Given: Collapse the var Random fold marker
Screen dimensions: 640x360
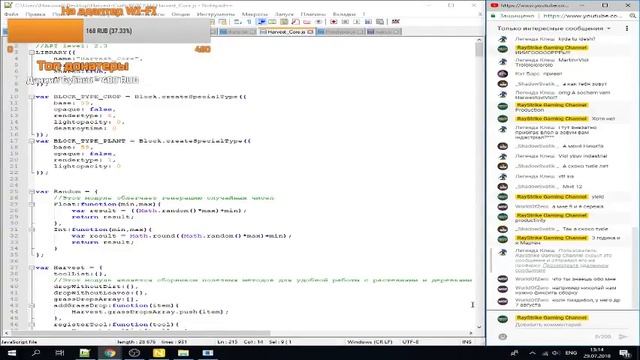Looking at the screenshot, I should [31, 191].
